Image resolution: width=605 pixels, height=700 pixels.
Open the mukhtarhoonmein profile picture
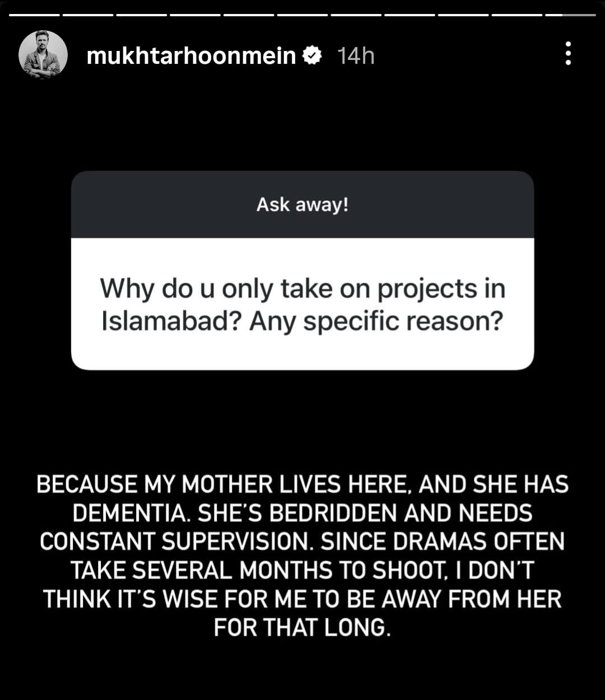coord(43,54)
